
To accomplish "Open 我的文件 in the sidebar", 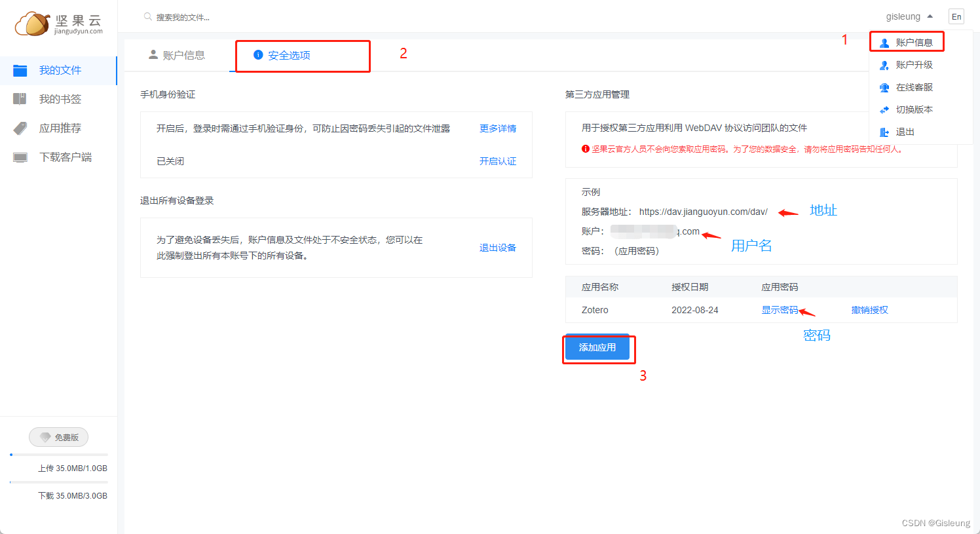I will tap(58, 70).
